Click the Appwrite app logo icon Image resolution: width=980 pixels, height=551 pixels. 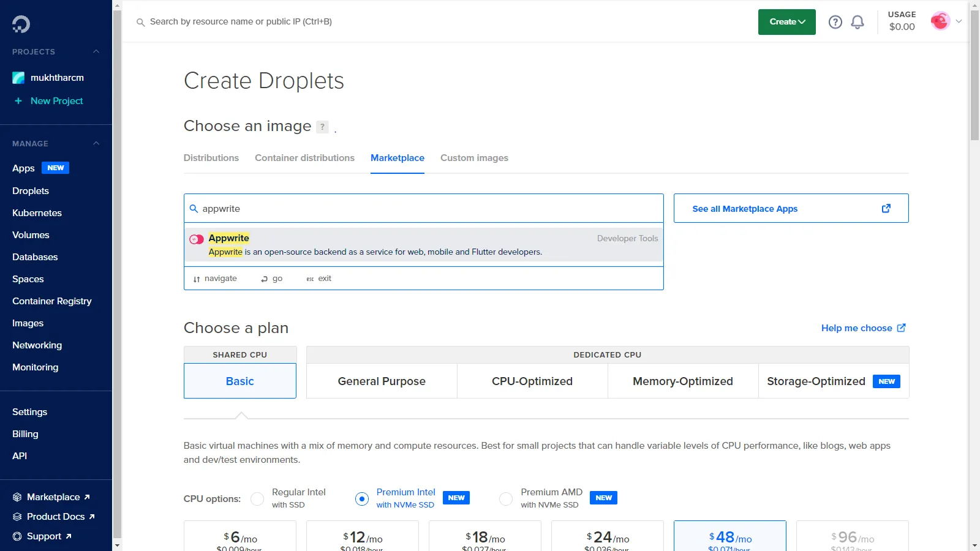point(196,239)
